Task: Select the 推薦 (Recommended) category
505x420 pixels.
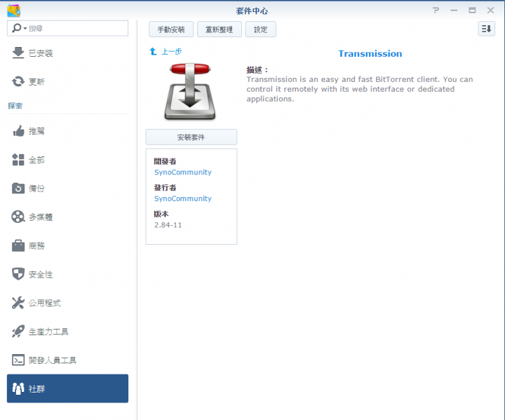Action: 67,131
